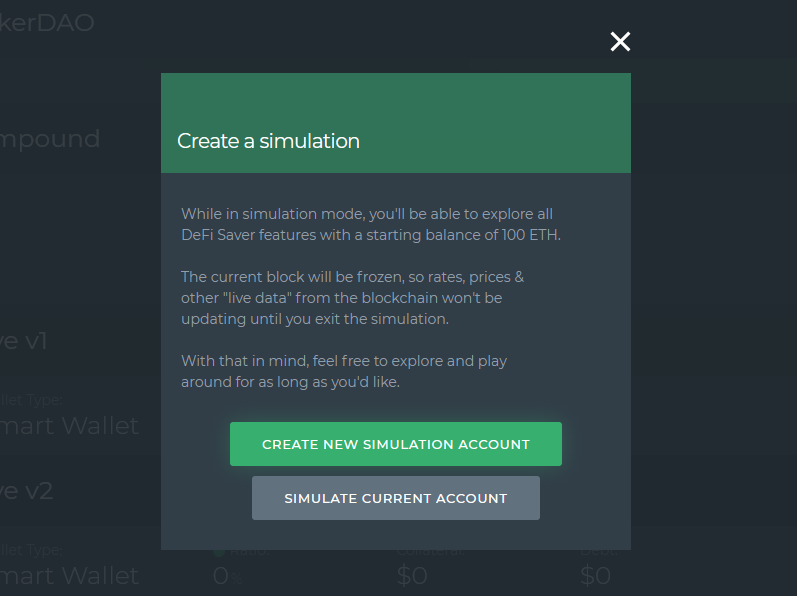
Task: Open the dimmed Aave v1 section label
Action: click(23, 341)
